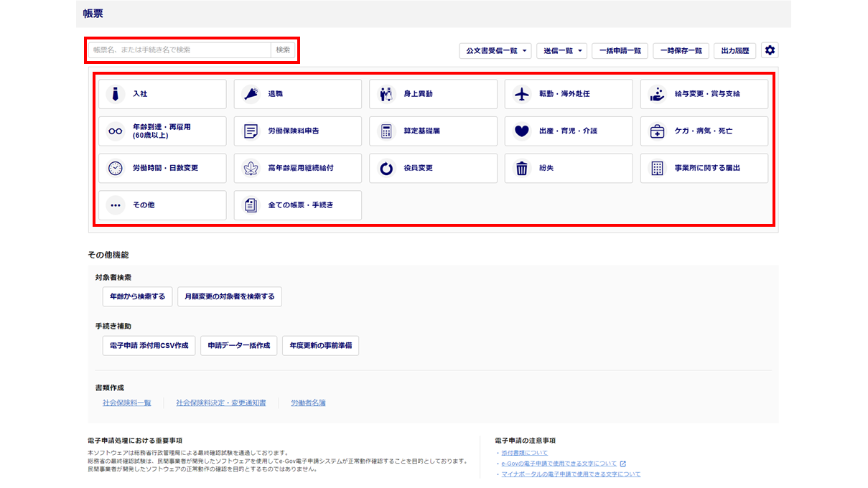This screenshot has width=868, height=488.
Task: Expand the 送信一覧 dropdown
Action: [562, 51]
